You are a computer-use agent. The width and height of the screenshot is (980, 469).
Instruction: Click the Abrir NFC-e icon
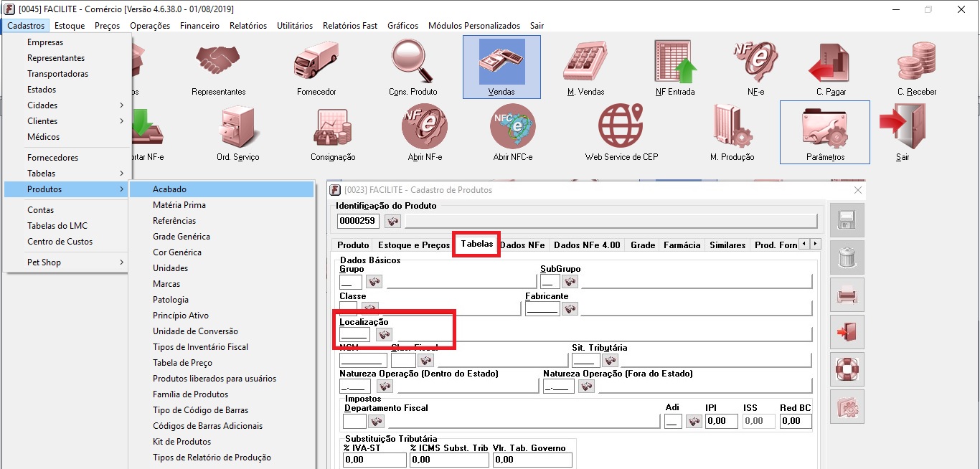click(512, 134)
